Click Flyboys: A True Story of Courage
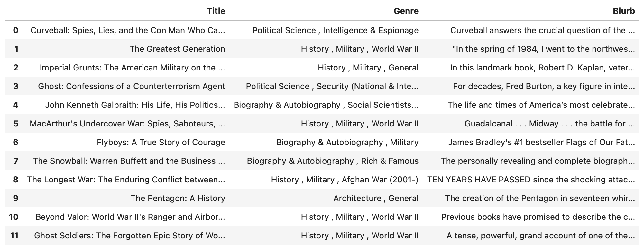Viewport: 644px width, 251px height. tap(161, 142)
